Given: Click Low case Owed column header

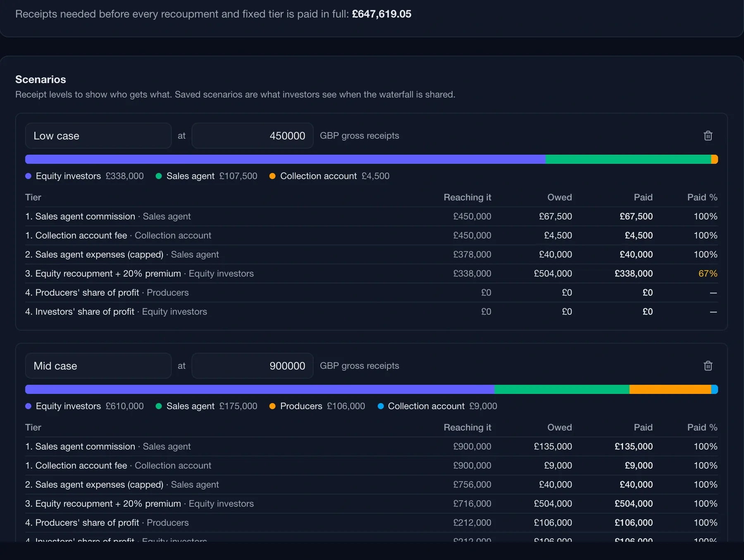Looking at the screenshot, I should coord(560,197).
